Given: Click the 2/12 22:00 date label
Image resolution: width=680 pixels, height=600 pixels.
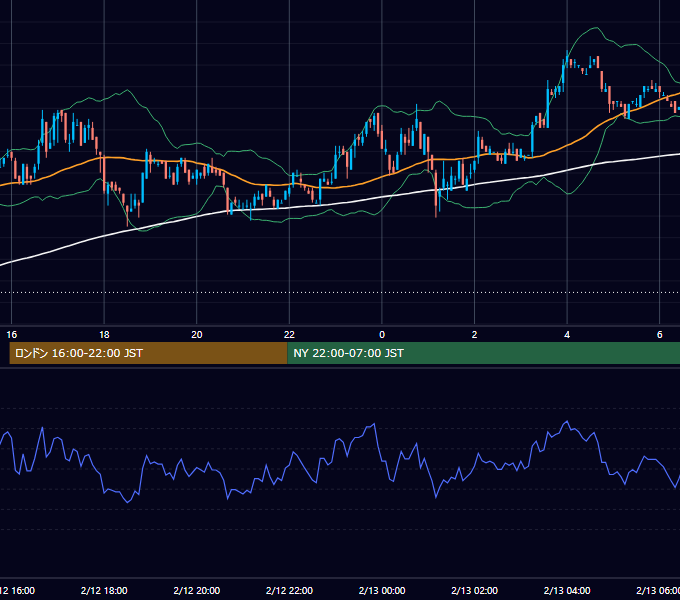Looking at the screenshot, I should pyautogui.click(x=289, y=590).
